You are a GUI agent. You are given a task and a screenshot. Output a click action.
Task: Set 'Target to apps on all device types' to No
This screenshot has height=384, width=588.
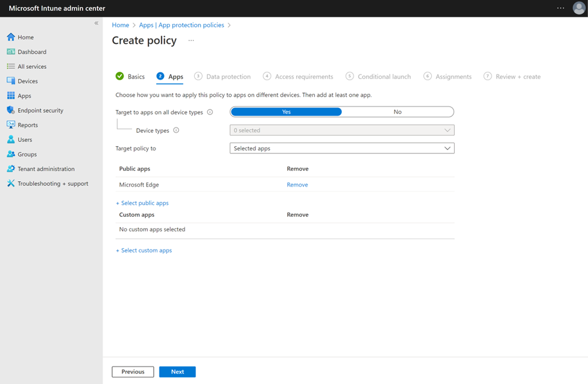pos(397,112)
